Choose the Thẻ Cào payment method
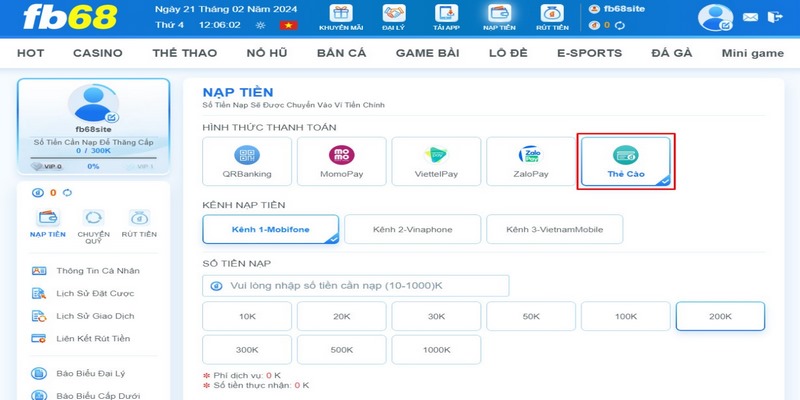 tap(626, 161)
